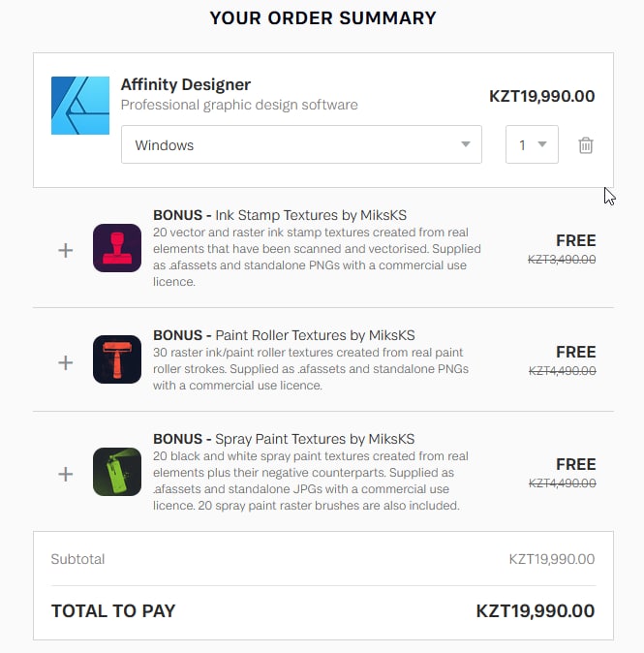Click the Affinity Designer product title
Screen dimensions: 644x653
pos(186,84)
